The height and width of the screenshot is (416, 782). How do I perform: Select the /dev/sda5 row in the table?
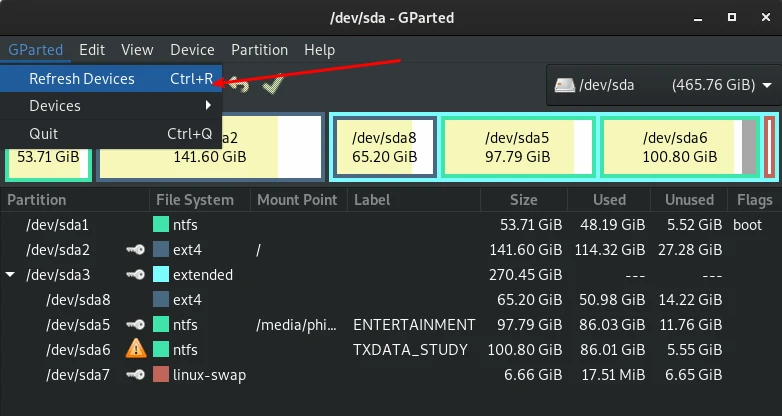click(391, 325)
